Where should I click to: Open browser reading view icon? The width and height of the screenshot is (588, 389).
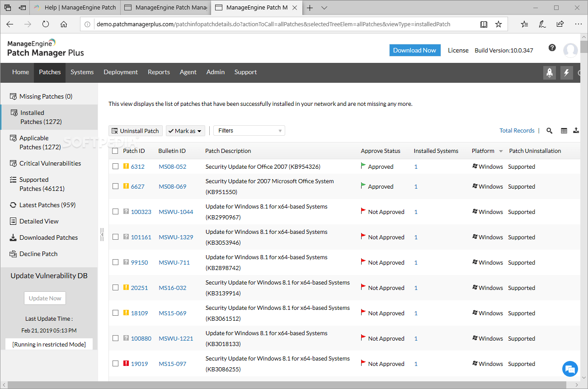[x=484, y=24]
